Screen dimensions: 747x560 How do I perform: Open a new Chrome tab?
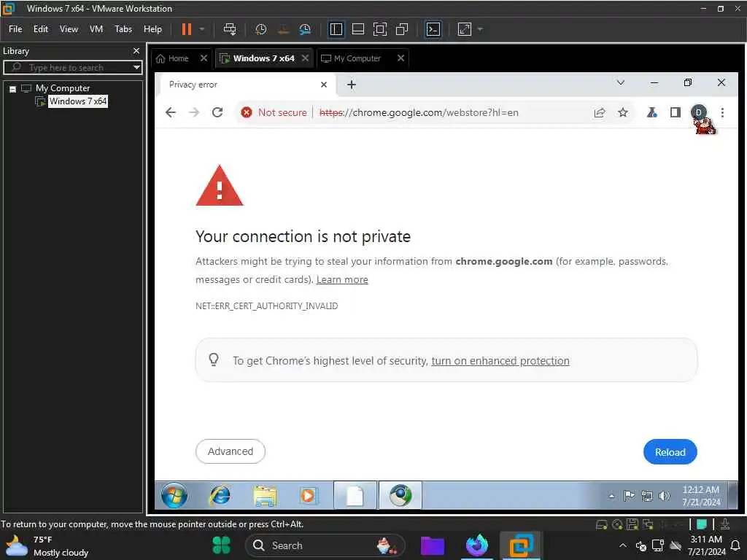pyautogui.click(x=351, y=85)
